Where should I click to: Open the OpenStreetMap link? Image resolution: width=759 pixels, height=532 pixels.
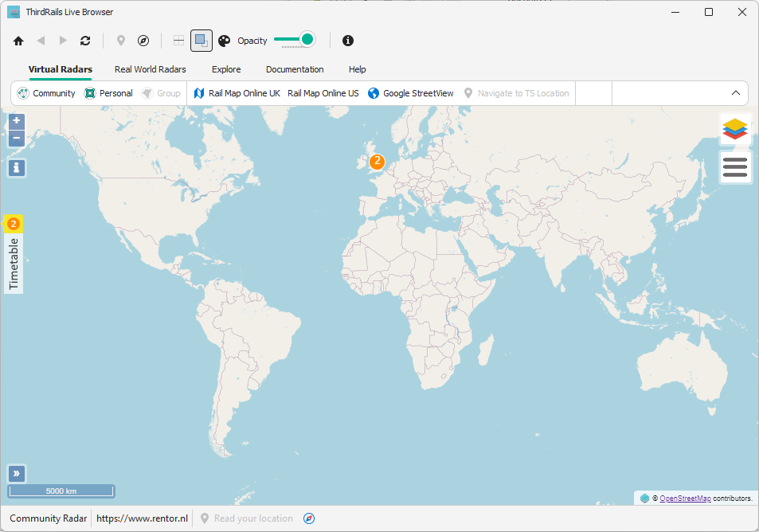click(x=685, y=498)
